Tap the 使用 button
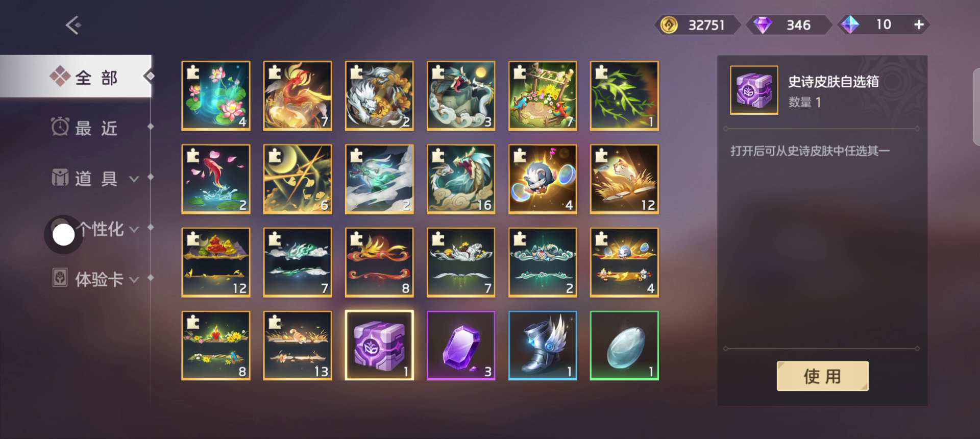The image size is (980, 439). 822,376
